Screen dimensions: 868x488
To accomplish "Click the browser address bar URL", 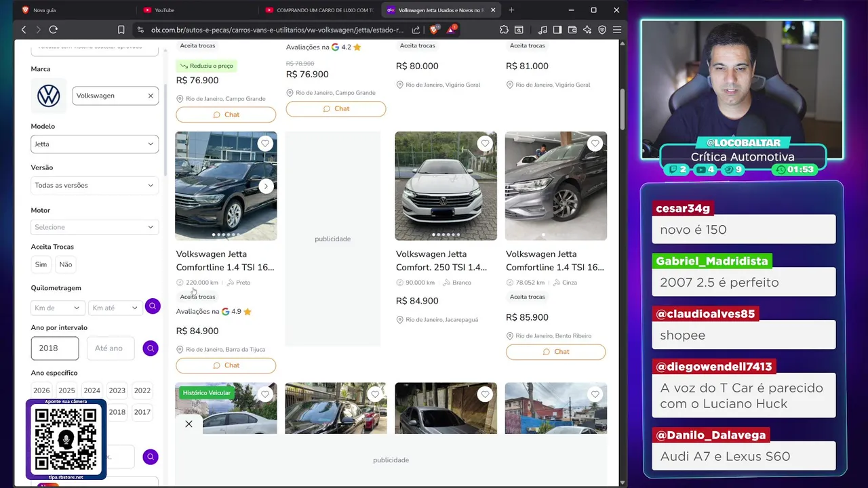I will tap(277, 30).
